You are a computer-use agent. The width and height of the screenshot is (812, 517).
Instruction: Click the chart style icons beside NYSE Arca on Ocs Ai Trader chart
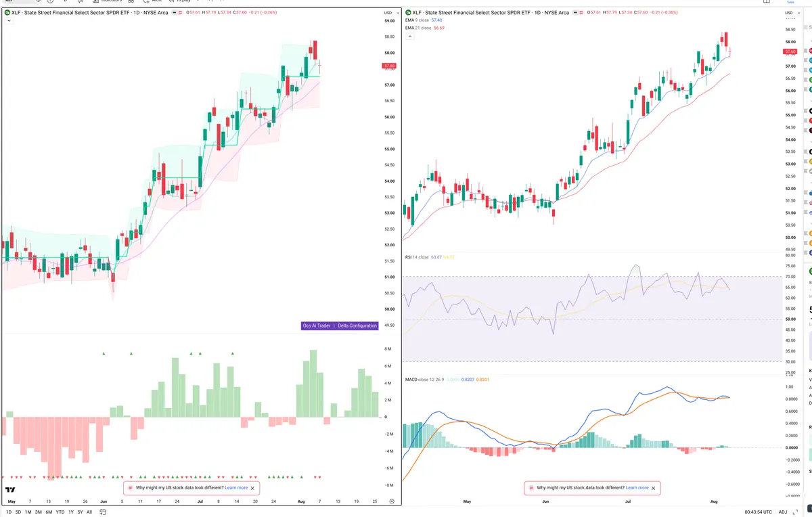[x=178, y=13]
